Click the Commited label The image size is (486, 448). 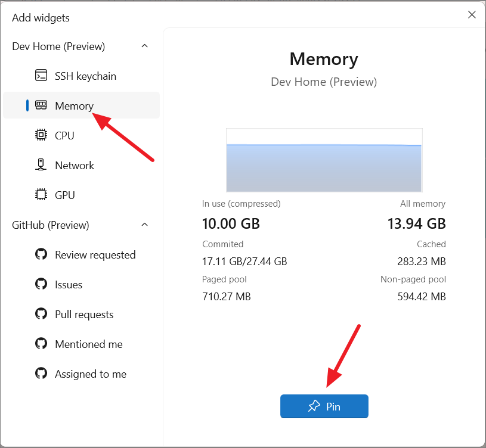[x=222, y=244]
